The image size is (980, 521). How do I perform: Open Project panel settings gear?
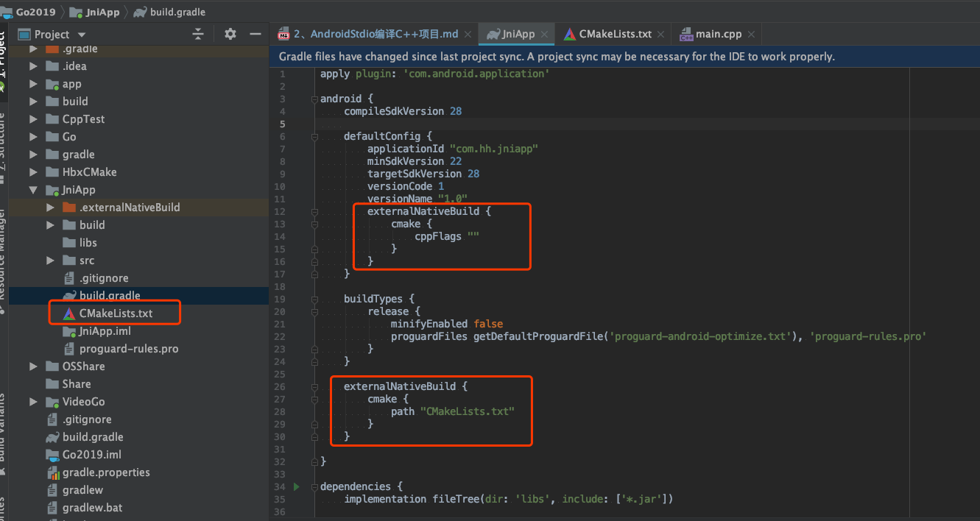pyautogui.click(x=230, y=34)
